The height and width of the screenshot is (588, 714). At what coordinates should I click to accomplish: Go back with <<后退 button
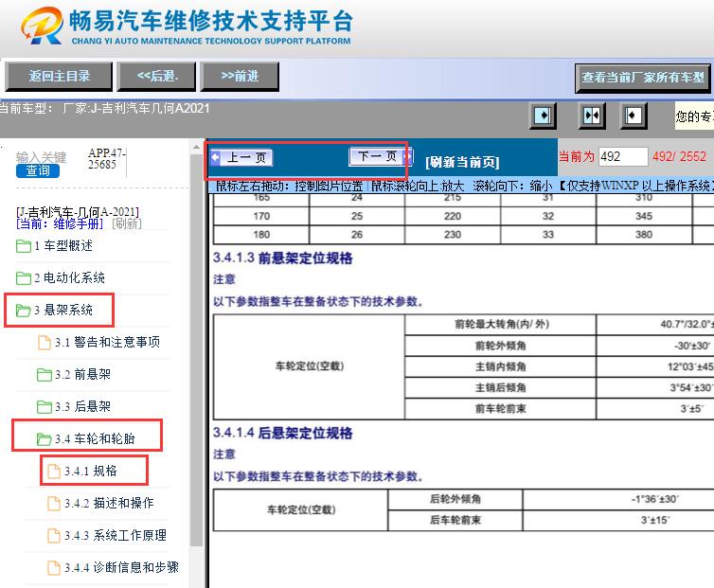click(x=156, y=77)
